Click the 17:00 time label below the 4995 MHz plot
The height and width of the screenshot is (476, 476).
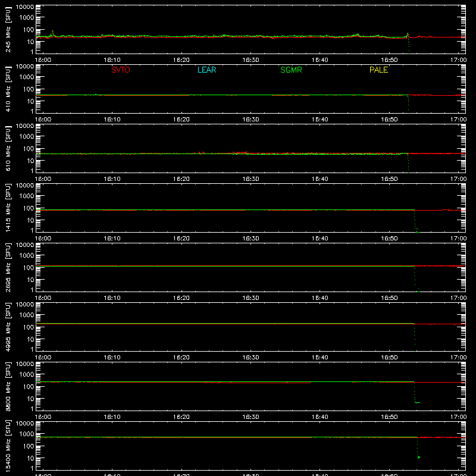coord(458,358)
